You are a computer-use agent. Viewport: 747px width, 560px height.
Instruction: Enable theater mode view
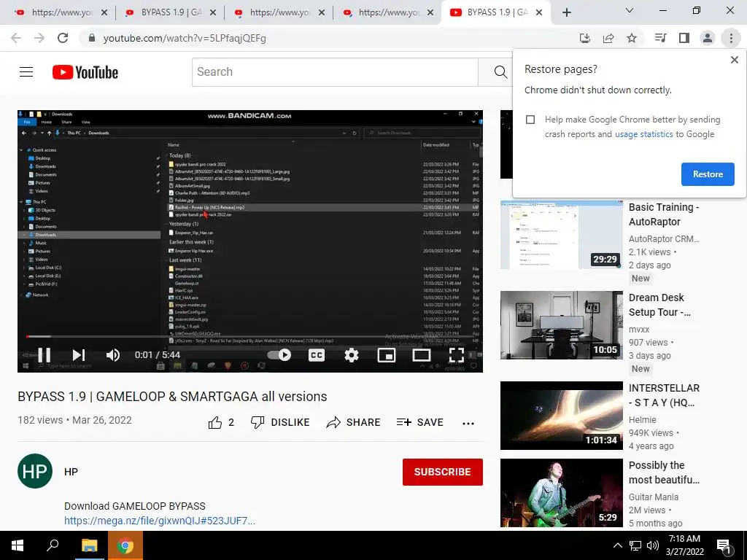[421, 355]
